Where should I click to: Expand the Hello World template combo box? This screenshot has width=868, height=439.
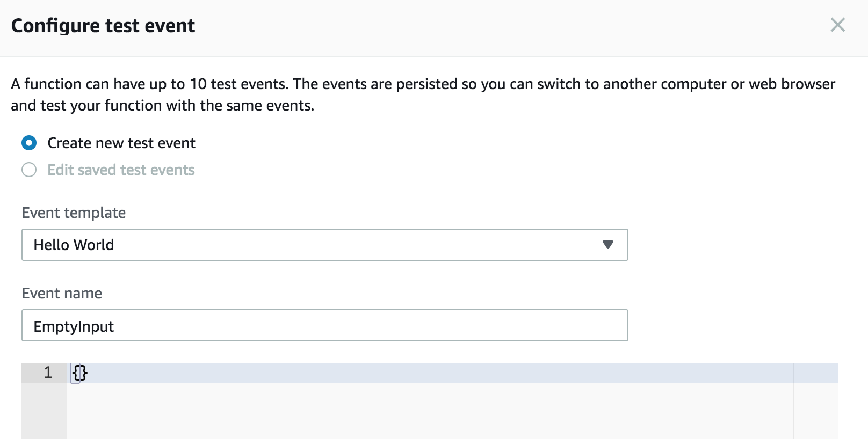click(324, 245)
